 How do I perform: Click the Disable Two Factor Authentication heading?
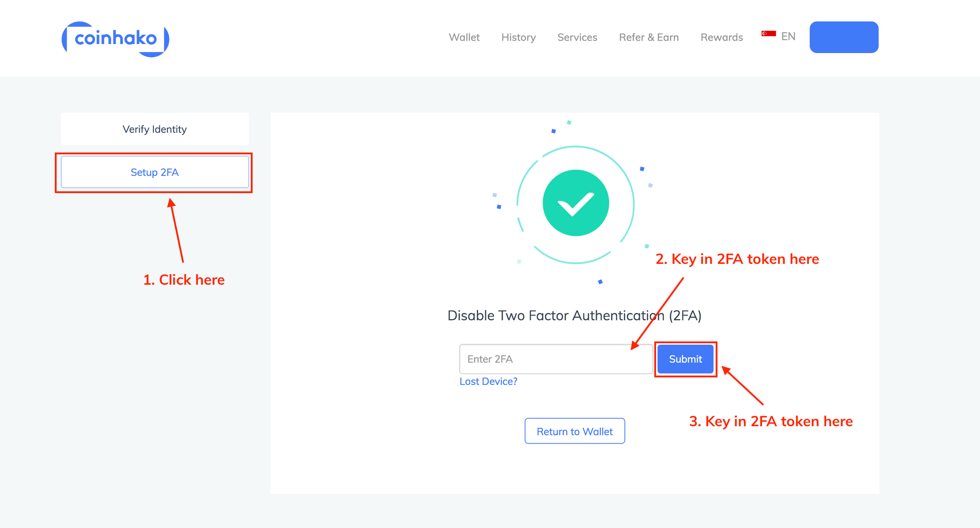(574, 315)
